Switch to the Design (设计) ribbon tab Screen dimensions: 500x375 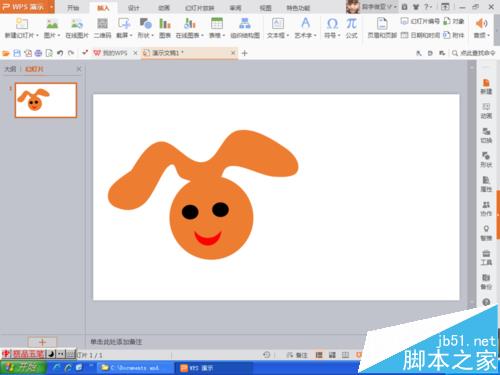pos(133,8)
